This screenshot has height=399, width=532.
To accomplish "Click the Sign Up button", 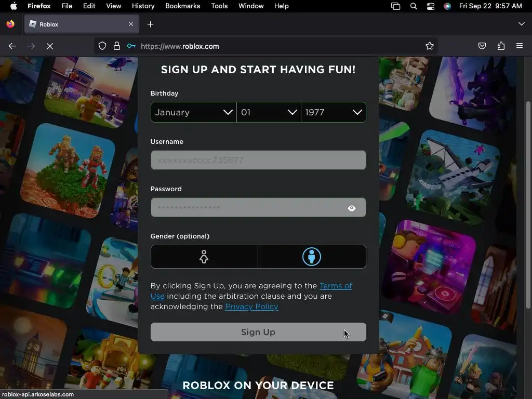I will pos(258,332).
